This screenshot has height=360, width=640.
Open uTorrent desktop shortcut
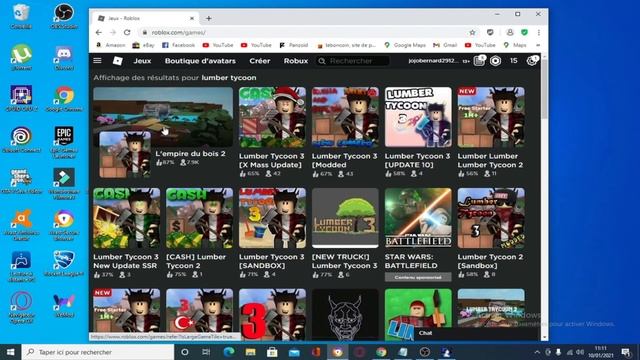pyautogui.click(x=21, y=58)
